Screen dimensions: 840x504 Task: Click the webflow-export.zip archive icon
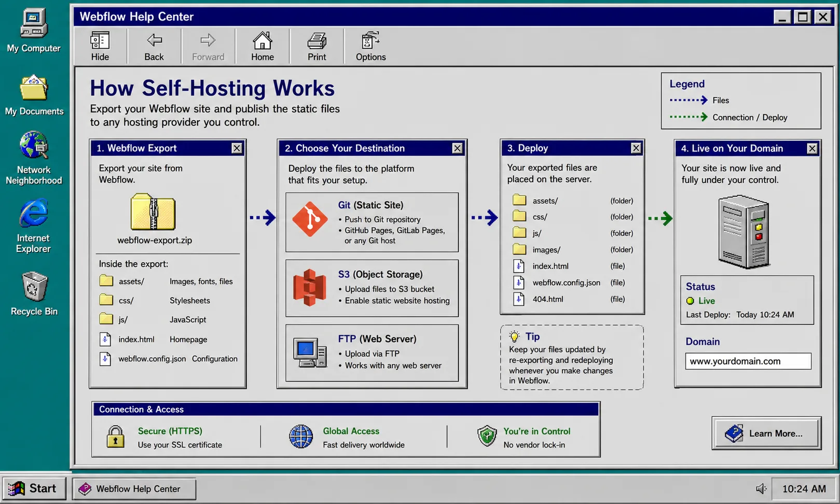click(153, 212)
